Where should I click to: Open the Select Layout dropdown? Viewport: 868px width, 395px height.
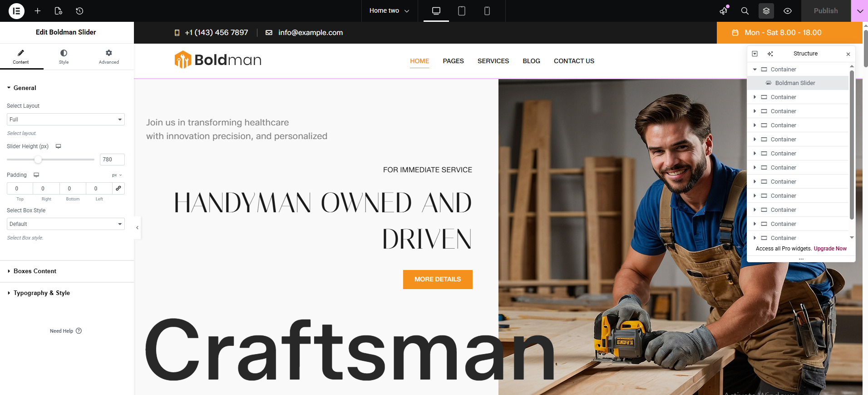pyautogui.click(x=66, y=120)
